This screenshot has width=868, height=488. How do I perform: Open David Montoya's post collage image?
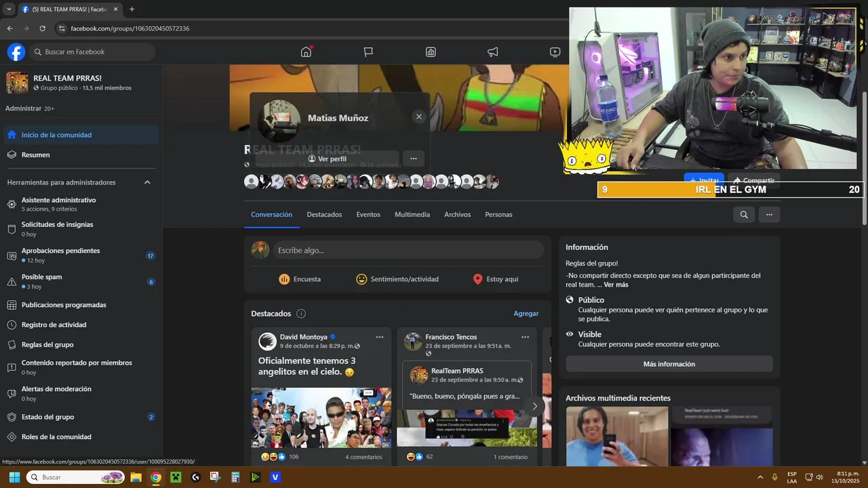click(321, 418)
